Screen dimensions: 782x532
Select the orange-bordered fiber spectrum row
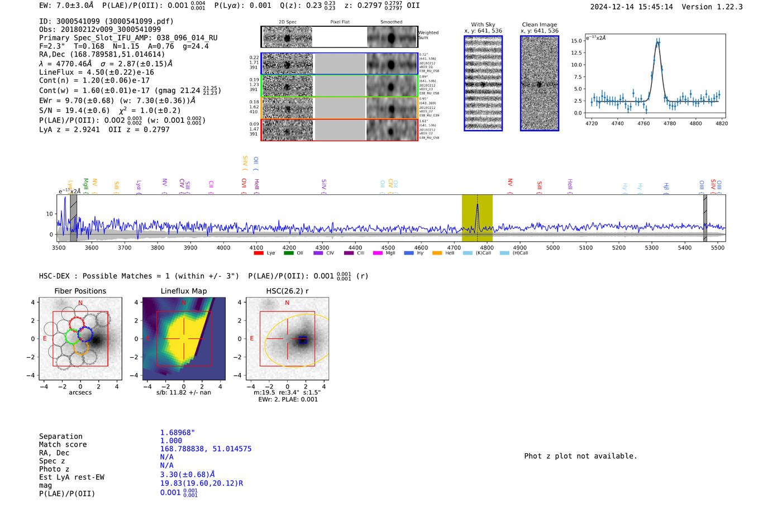(339, 108)
